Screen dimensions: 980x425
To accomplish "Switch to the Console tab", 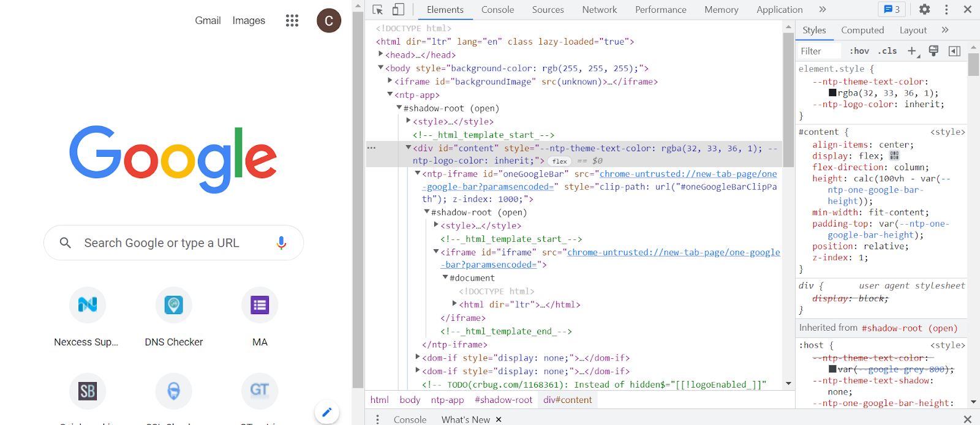I will pyautogui.click(x=497, y=9).
